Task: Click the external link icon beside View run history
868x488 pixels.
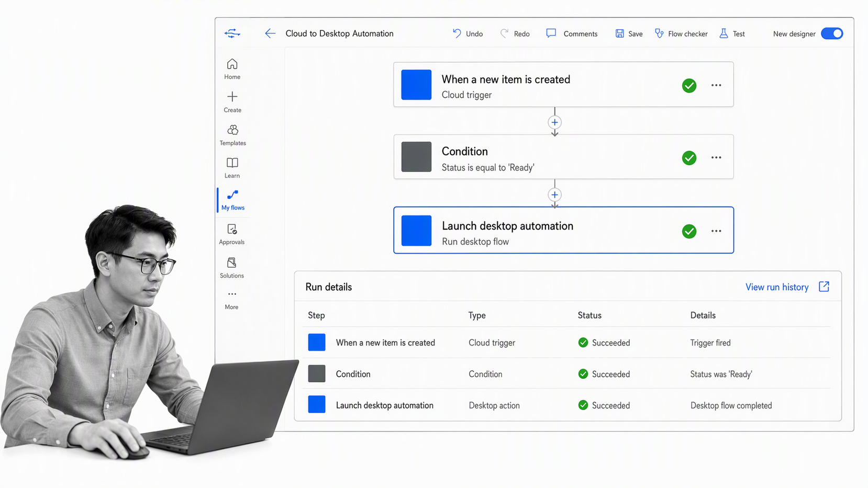Action: (x=824, y=287)
